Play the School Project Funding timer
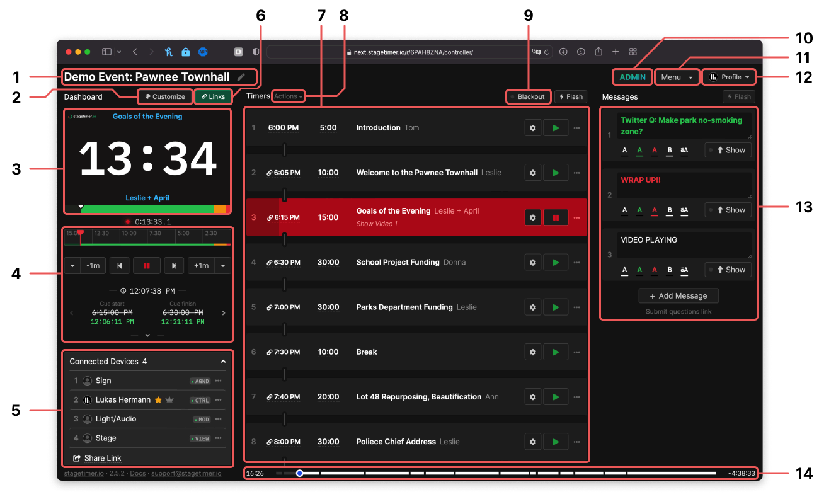Screen dimensions: 819x504 [x=556, y=262]
